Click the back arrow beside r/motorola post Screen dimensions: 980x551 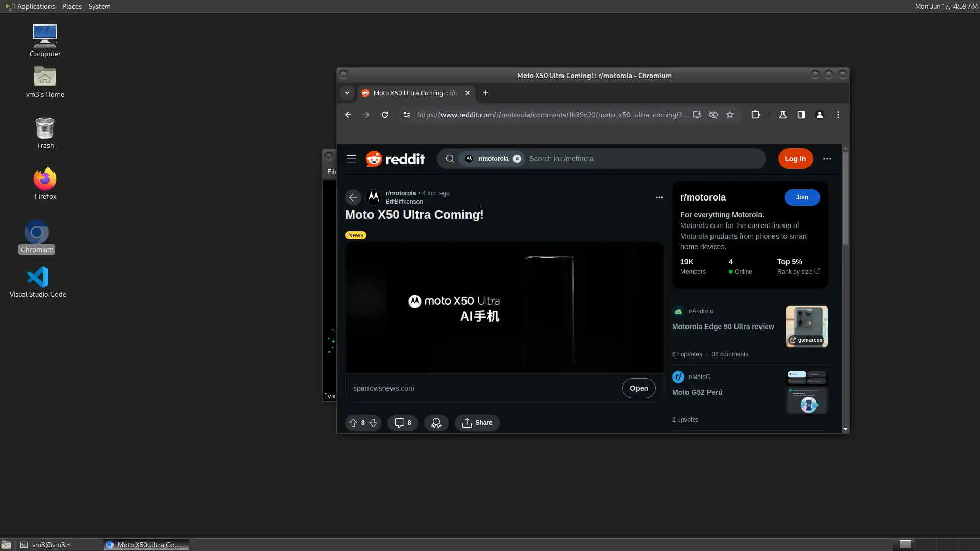pyautogui.click(x=353, y=197)
